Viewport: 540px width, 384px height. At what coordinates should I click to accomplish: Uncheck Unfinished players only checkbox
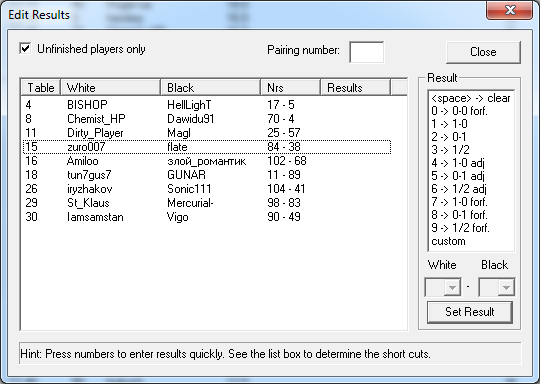coord(25,49)
